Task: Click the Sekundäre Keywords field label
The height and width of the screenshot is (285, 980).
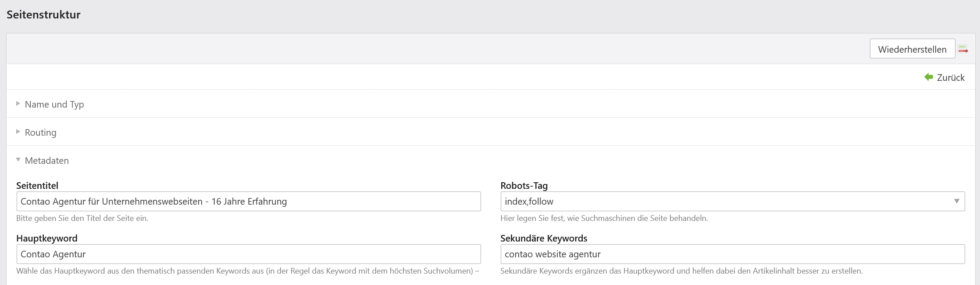Action: click(544, 238)
